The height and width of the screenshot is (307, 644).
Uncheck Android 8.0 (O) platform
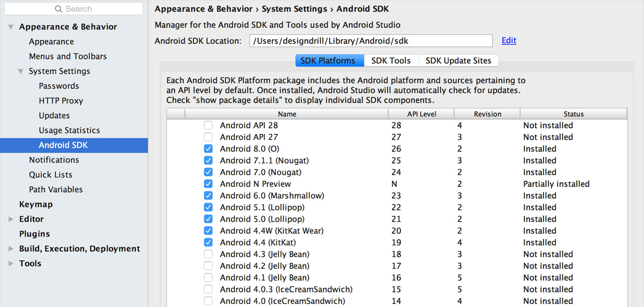(208, 149)
